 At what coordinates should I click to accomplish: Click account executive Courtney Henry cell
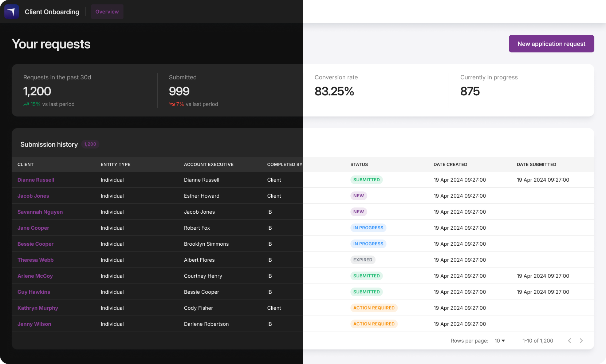click(x=203, y=276)
